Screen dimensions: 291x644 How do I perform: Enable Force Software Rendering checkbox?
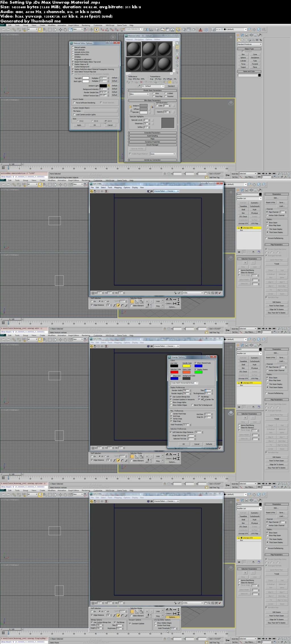tap(74, 103)
